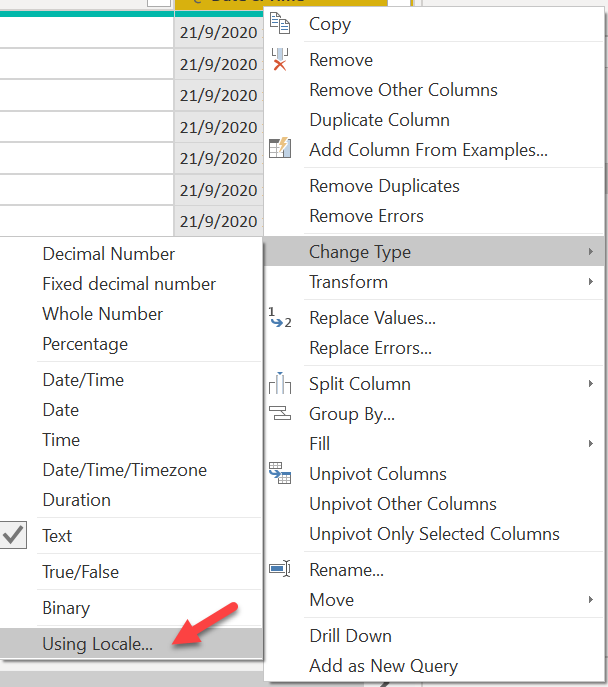Click the Remove column icon
Viewport: 608px width, 687px height.
pyautogui.click(x=279, y=60)
